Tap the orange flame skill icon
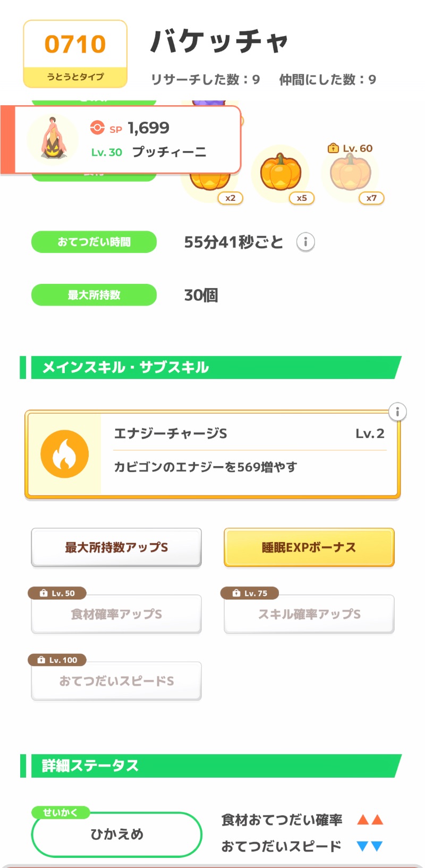Screen dimensions: 425x868 point(65,454)
